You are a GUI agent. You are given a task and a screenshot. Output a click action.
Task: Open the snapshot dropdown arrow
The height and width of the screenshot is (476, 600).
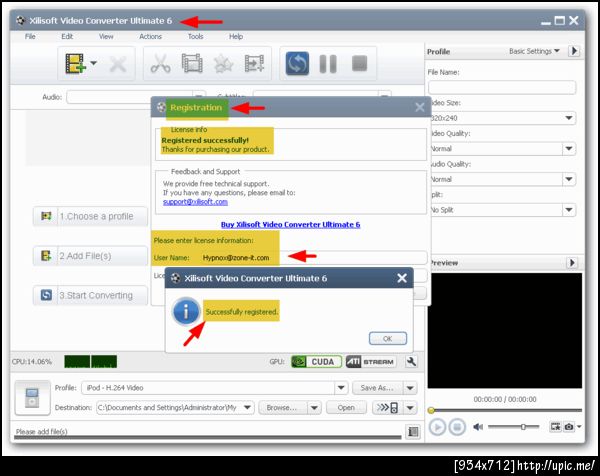[579, 426]
